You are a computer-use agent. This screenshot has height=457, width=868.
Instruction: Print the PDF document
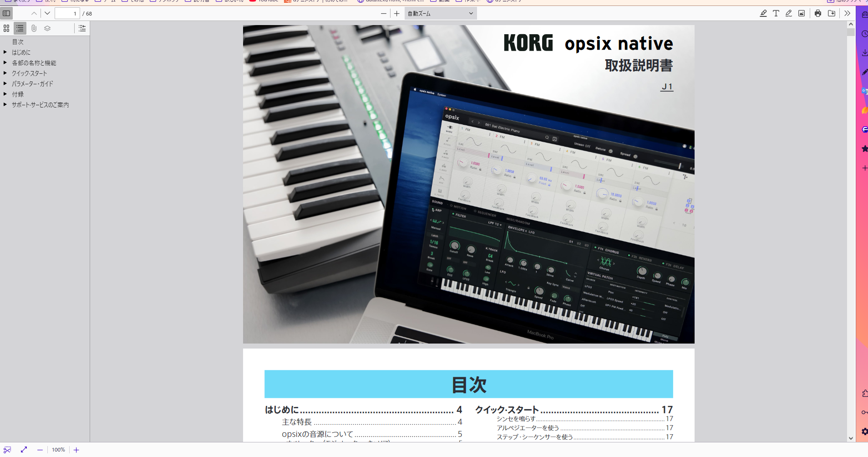coord(818,13)
